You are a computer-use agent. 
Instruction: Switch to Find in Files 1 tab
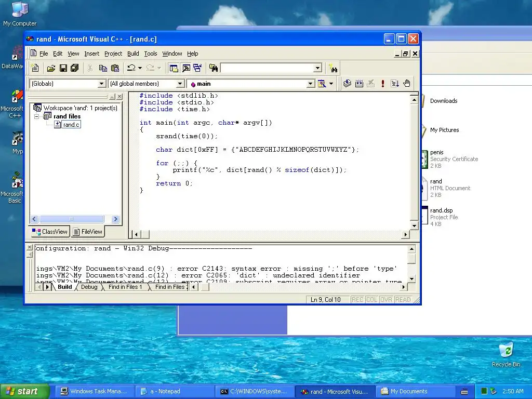tap(125, 287)
